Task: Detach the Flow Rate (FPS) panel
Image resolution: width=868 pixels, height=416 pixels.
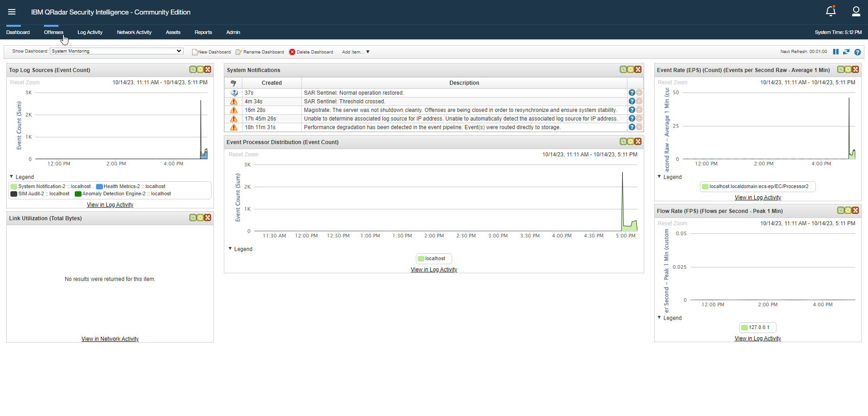Action: (x=841, y=210)
